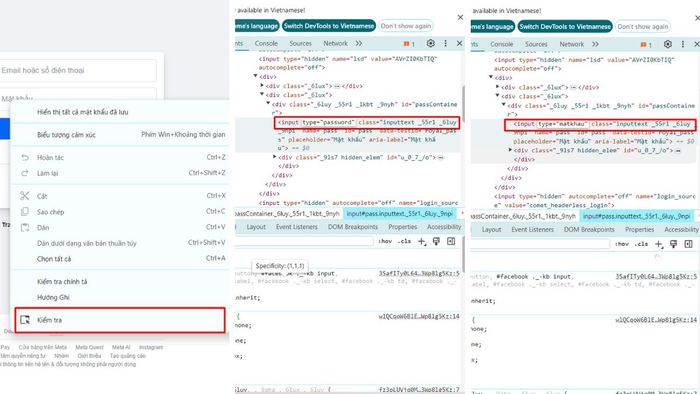Open the three-dot menu in the middle DevTools panel

(x=445, y=43)
